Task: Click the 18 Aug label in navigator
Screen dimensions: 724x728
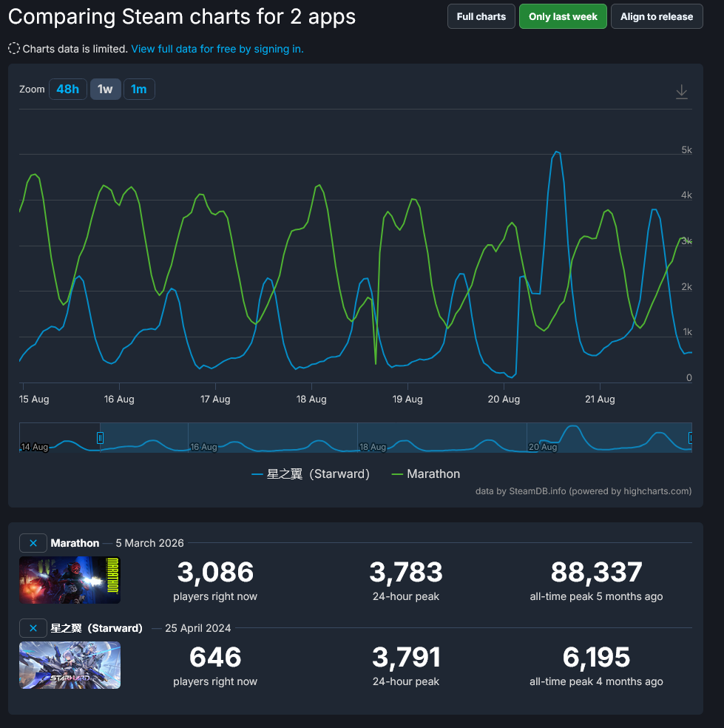Action: 373,447
